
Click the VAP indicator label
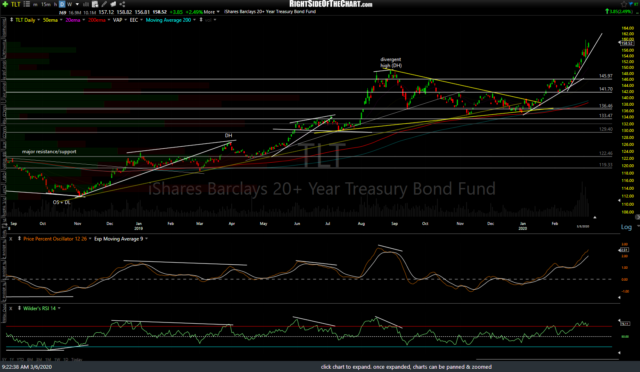[x=118, y=20]
